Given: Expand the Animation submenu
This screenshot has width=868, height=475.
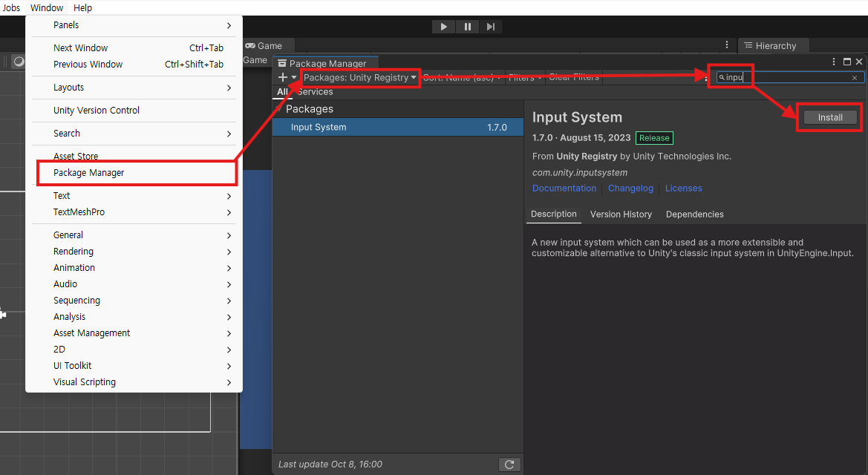Looking at the screenshot, I should point(134,268).
